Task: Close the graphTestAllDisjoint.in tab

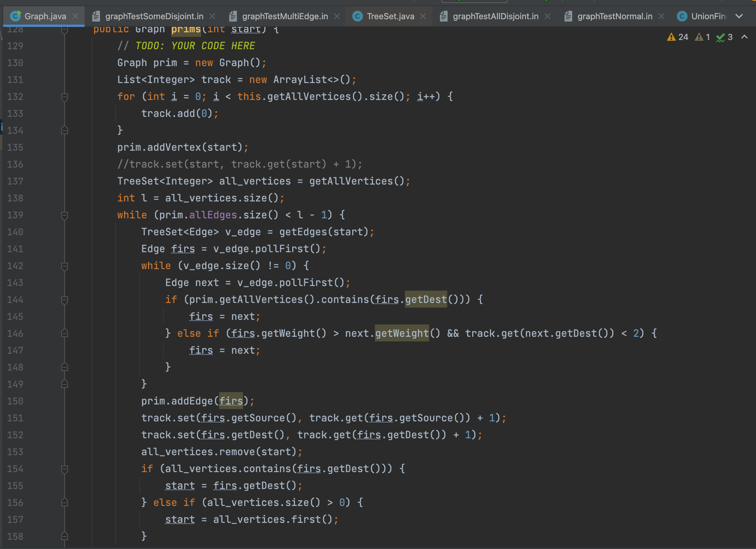Action: [x=548, y=16]
